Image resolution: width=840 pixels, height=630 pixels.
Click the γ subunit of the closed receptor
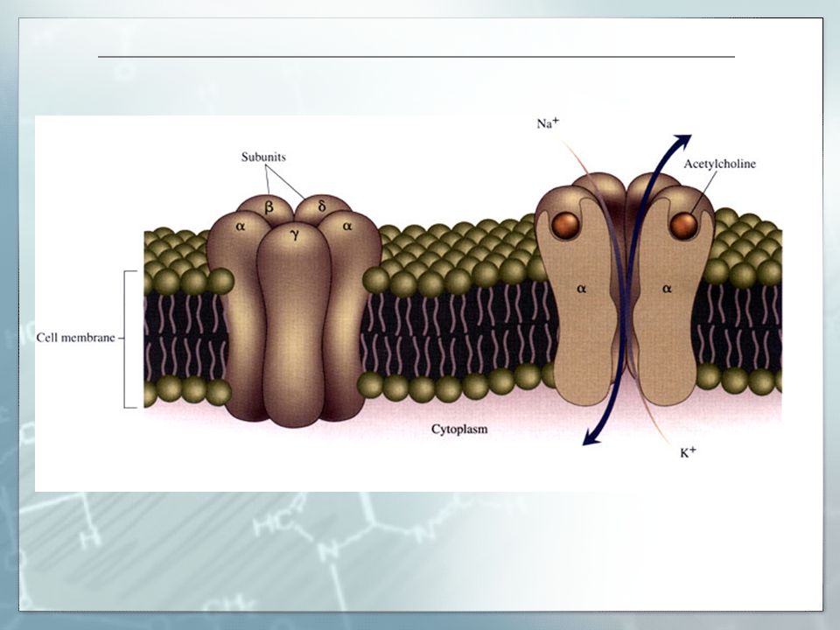click(294, 324)
